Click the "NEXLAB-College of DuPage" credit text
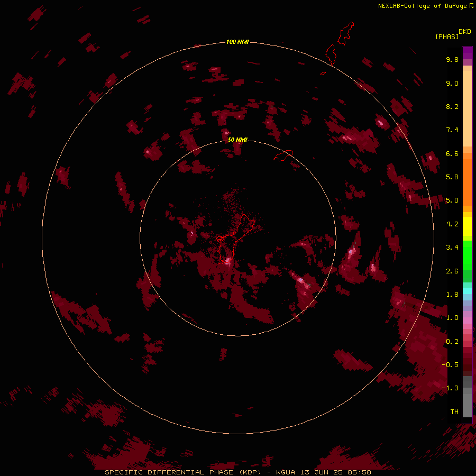Screen dimensions: 476x476 [x=422, y=6]
